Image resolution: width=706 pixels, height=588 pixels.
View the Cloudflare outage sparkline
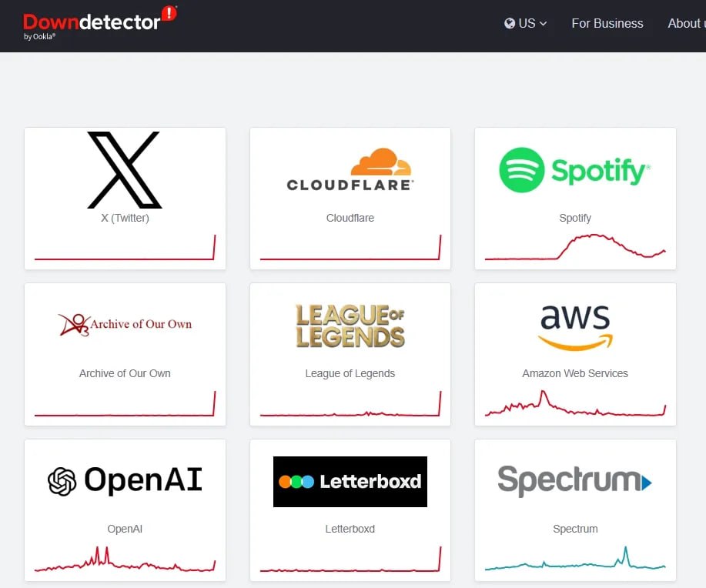[350, 247]
